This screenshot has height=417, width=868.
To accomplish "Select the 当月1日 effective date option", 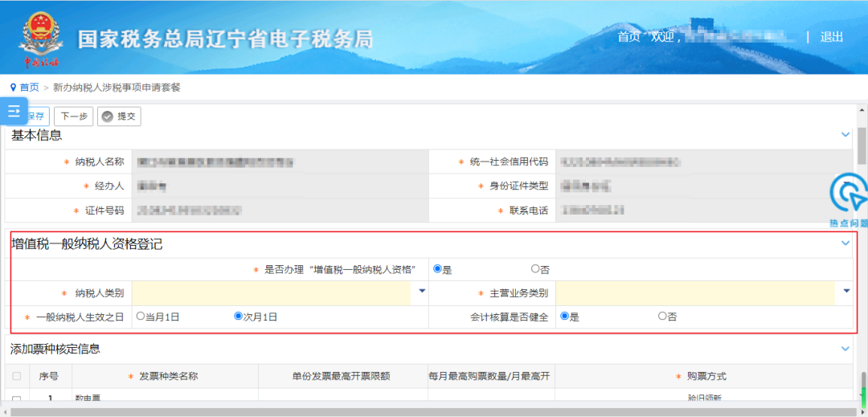I will tap(140, 317).
